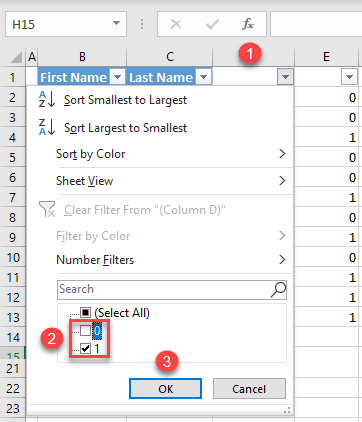Select row 2 header

(x=12, y=97)
